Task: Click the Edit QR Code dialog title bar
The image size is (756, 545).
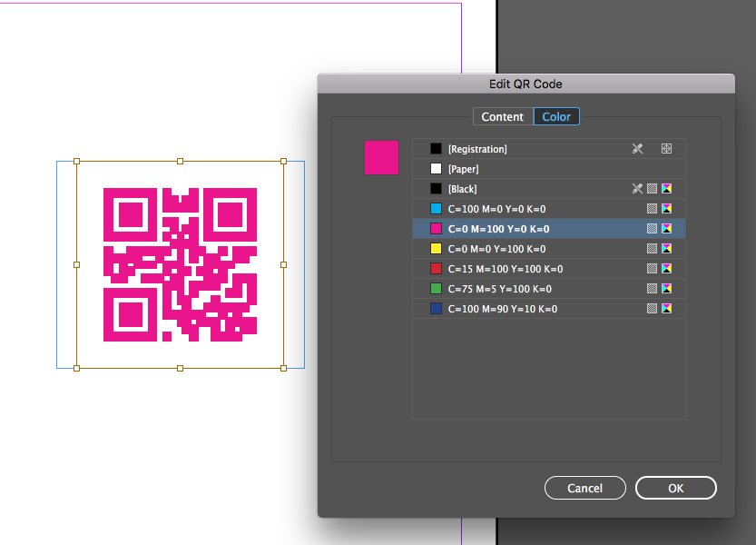Action: 526,84
